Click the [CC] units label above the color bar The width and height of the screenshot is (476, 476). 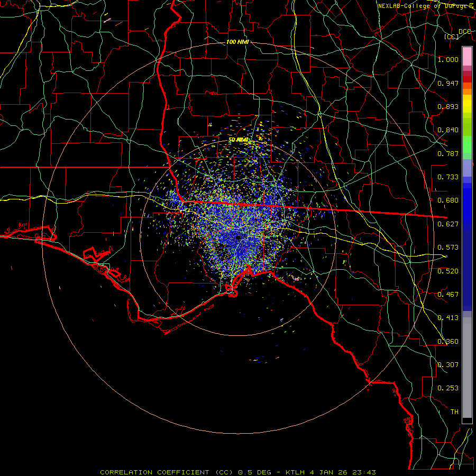point(452,36)
